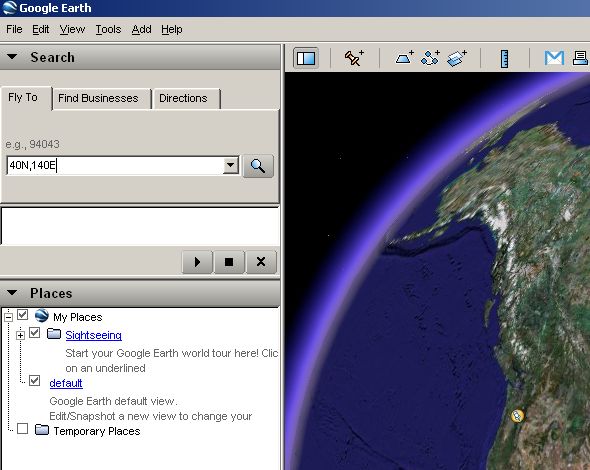Select the My Places tree label
This screenshot has height=470, width=590.
pyautogui.click(x=78, y=317)
